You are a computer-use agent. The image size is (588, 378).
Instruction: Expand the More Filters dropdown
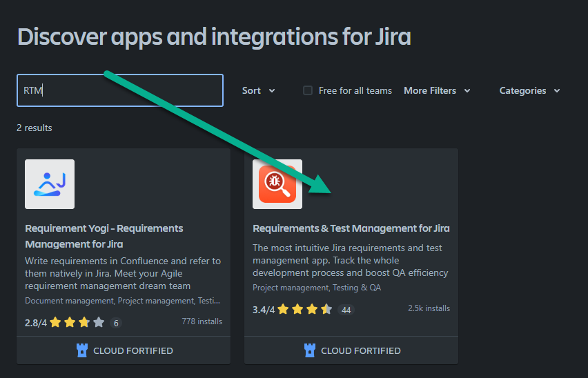(437, 90)
